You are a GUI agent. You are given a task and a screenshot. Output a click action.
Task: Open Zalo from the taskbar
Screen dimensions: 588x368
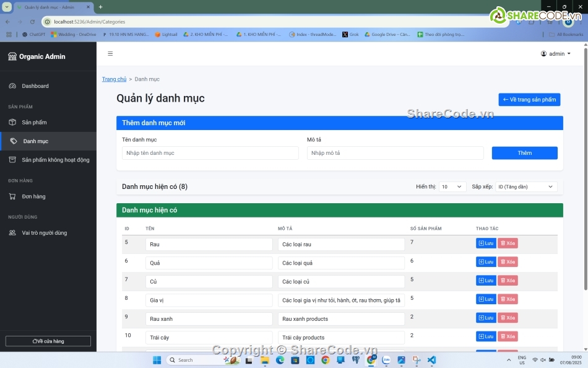pos(386,360)
